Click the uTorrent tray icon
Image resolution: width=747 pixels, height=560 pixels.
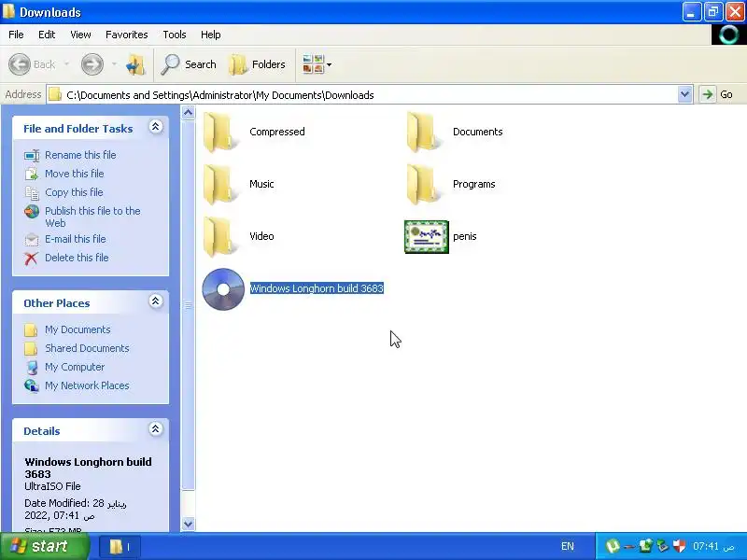tap(613, 546)
